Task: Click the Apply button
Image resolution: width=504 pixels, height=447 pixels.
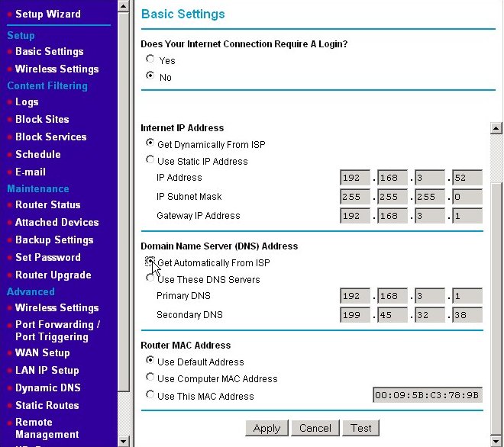Action: click(x=267, y=428)
